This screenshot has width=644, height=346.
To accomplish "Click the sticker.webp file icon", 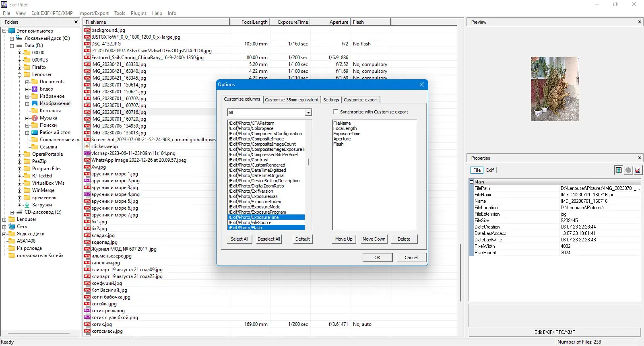I will click(x=87, y=146).
